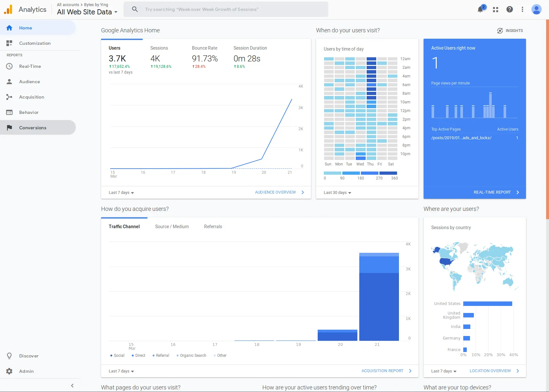Click the United Kingdom bar in country chart
Image resolution: width=549 pixels, height=392 pixels.
click(468, 315)
